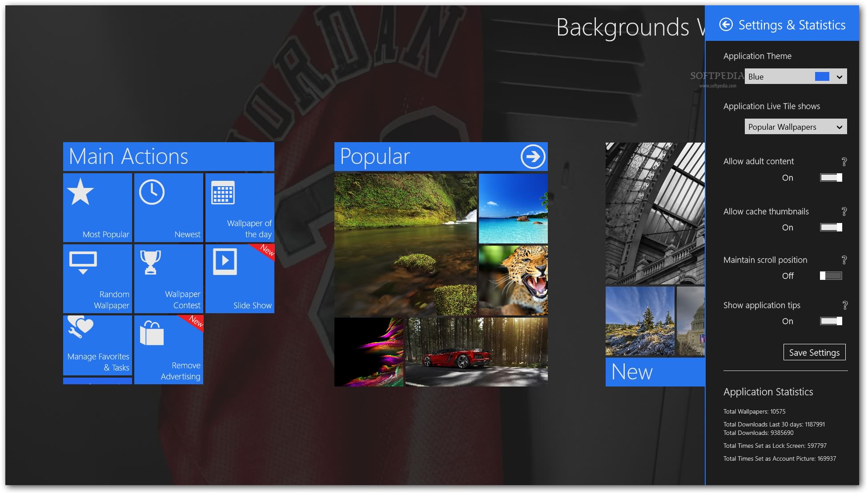Open the Slide Show play tile
The width and height of the screenshot is (868, 494).
(x=240, y=279)
